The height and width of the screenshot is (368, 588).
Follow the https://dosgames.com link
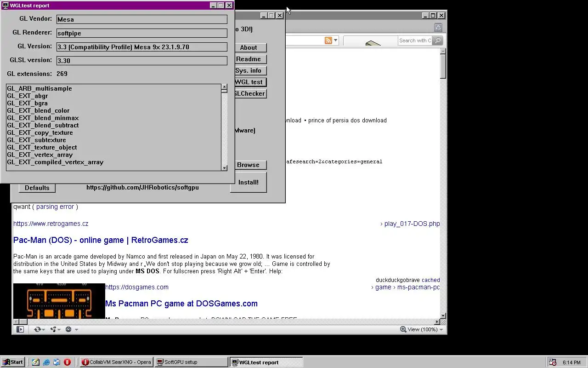137,287
